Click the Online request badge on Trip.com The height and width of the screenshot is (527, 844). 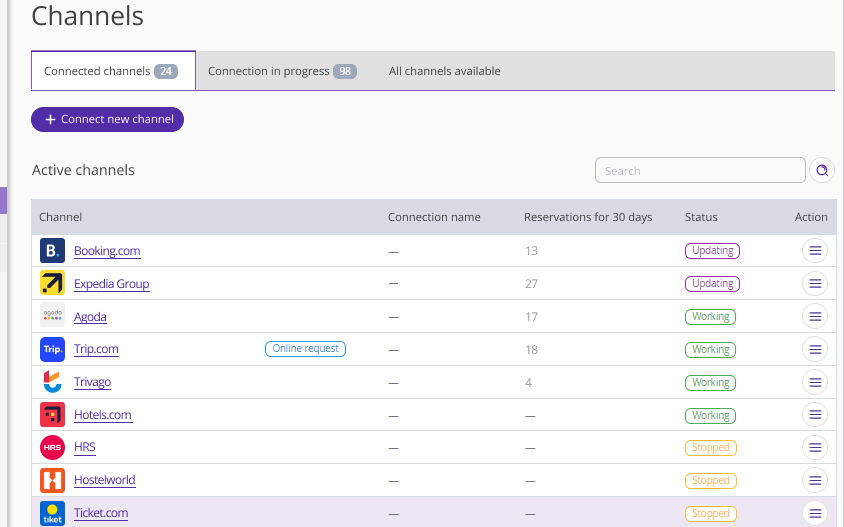point(305,349)
